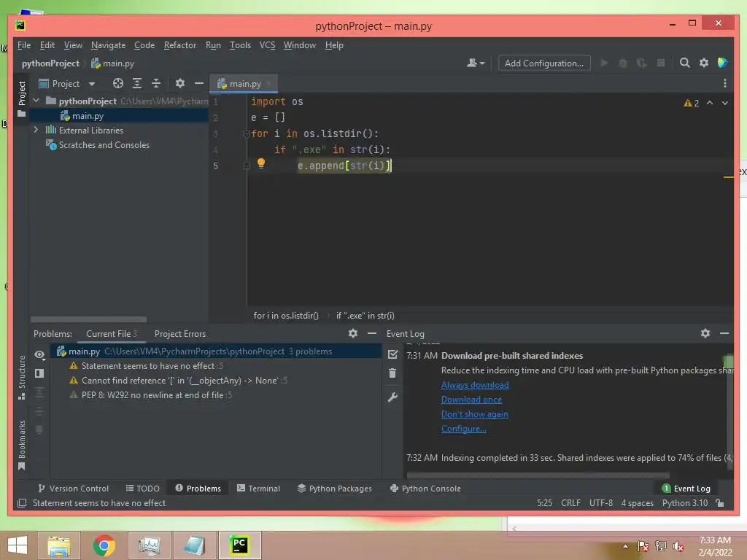Click the 4 spaces indent status entry
Screen dimensions: 747x560
(x=637, y=503)
